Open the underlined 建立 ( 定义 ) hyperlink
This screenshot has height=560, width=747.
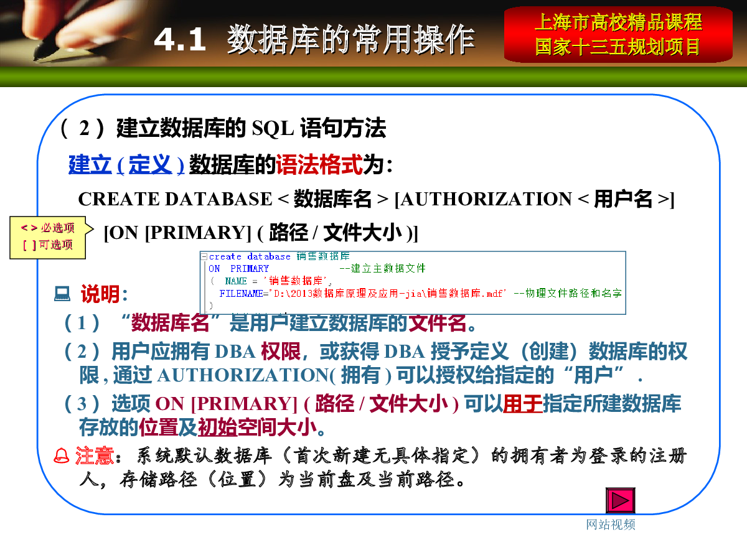pyautogui.click(x=126, y=166)
